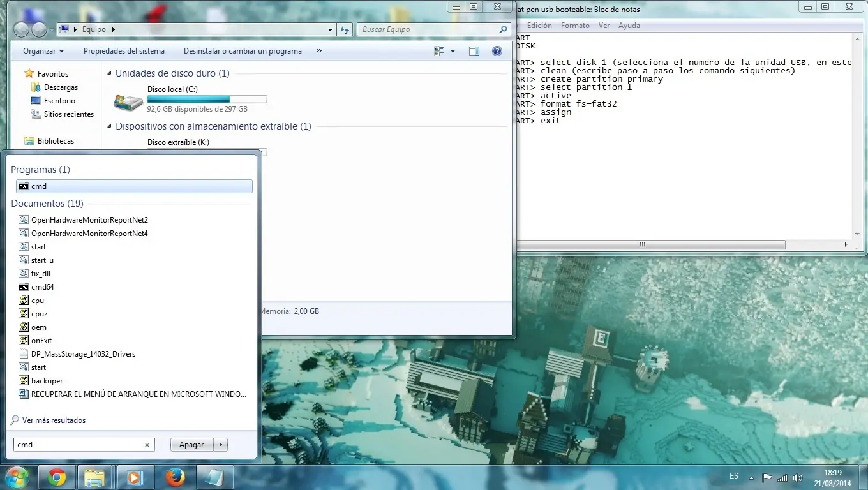This screenshot has height=490, width=868.
Task: Switch to the Notepad taskbar button
Action: pyautogui.click(x=215, y=477)
